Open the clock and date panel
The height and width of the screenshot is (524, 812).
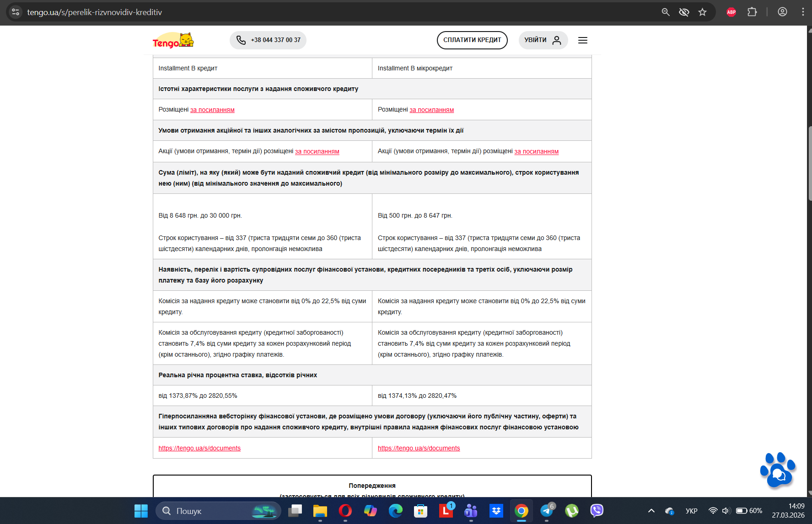[788, 511]
